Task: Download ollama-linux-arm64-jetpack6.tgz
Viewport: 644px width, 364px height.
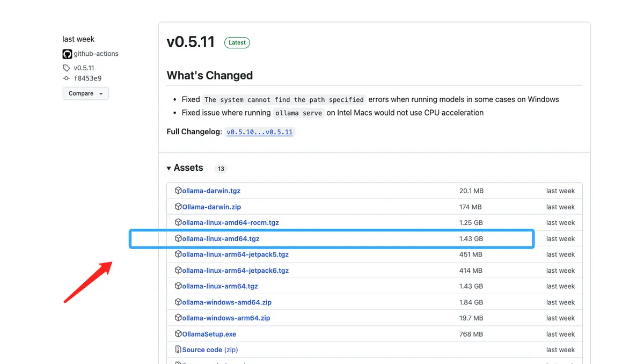Action: [x=236, y=271]
